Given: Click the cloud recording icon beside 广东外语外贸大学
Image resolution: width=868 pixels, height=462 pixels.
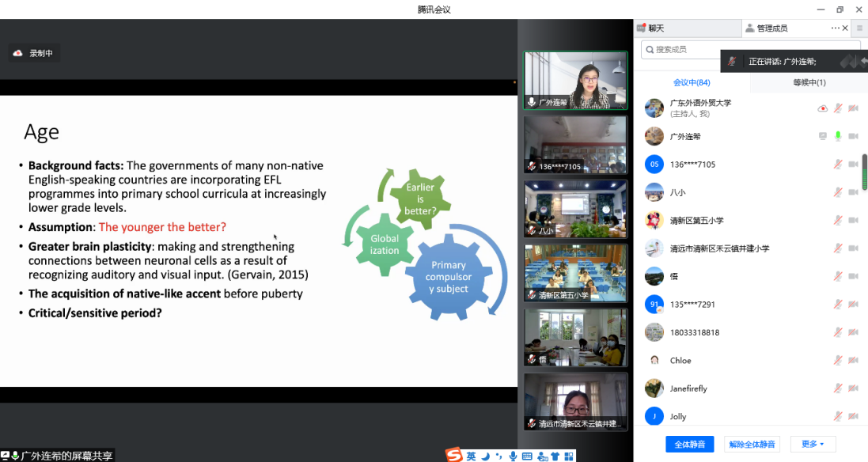Looking at the screenshot, I should point(823,108).
